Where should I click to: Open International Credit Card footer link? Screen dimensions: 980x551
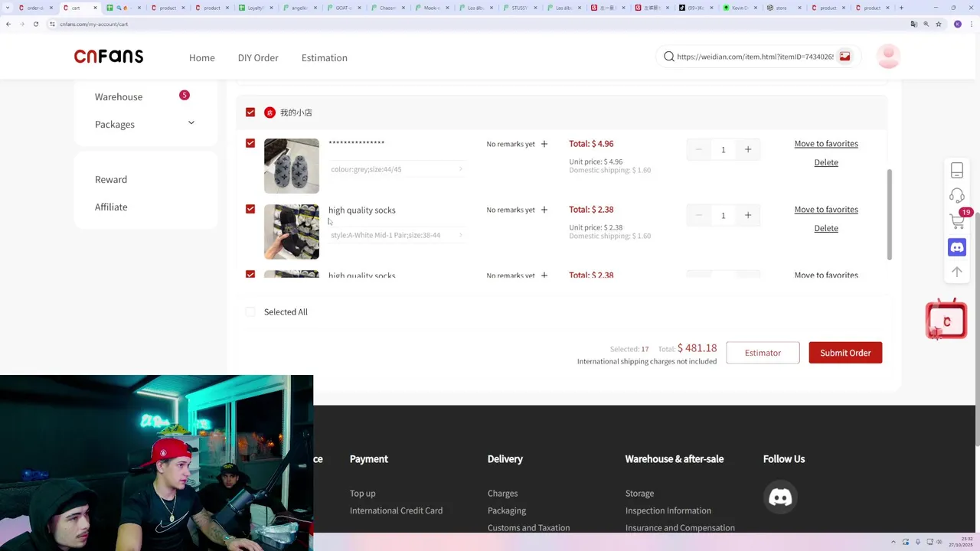[396, 510]
